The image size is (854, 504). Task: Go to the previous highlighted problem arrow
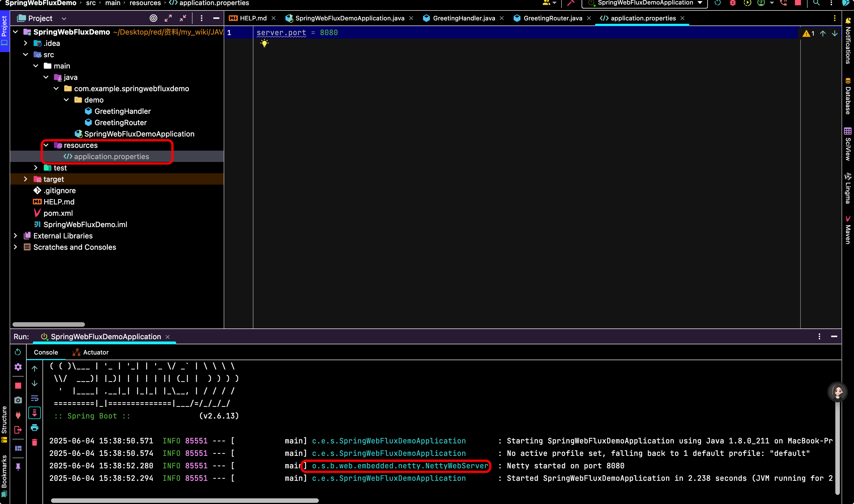[823, 33]
